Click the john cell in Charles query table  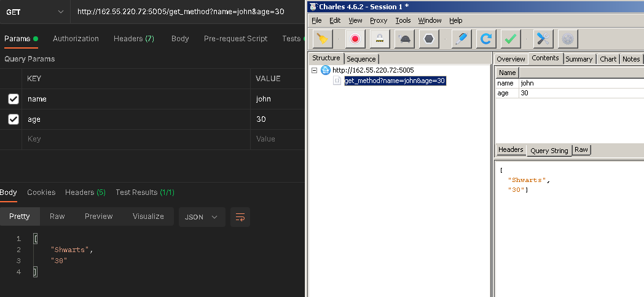581,83
